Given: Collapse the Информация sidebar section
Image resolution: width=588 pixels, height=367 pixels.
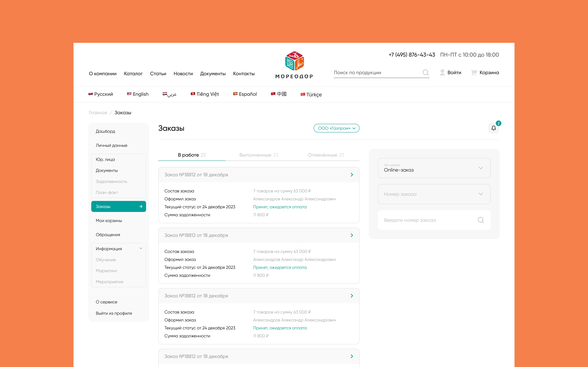Looking at the screenshot, I should pos(141,248).
